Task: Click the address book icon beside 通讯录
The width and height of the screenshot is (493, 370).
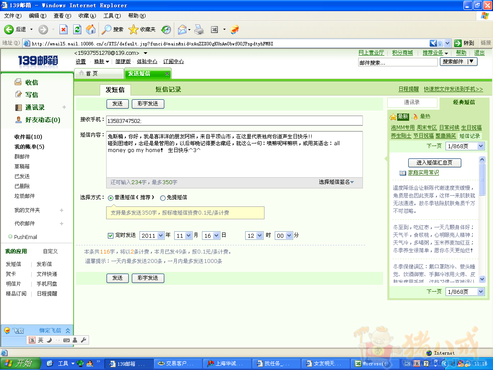Action: [18, 107]
